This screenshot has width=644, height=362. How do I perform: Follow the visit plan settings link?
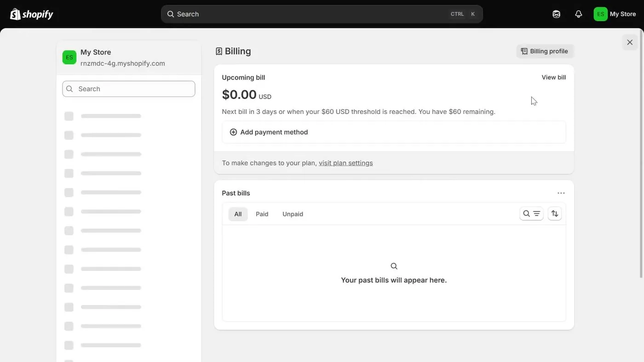pyautogui.click(x=346, y=163)
